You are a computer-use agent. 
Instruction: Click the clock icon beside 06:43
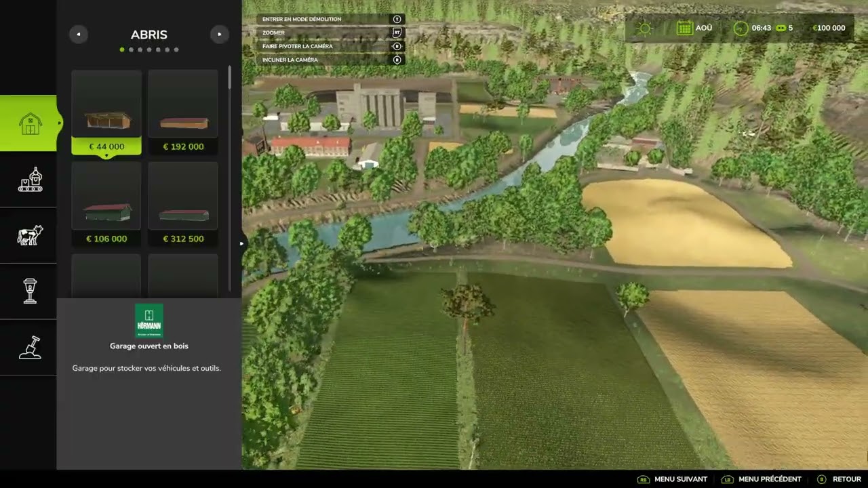click(741, 28)
